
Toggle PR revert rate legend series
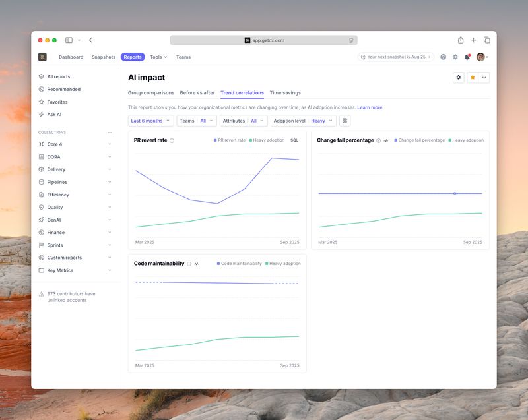tap(230, 140)
